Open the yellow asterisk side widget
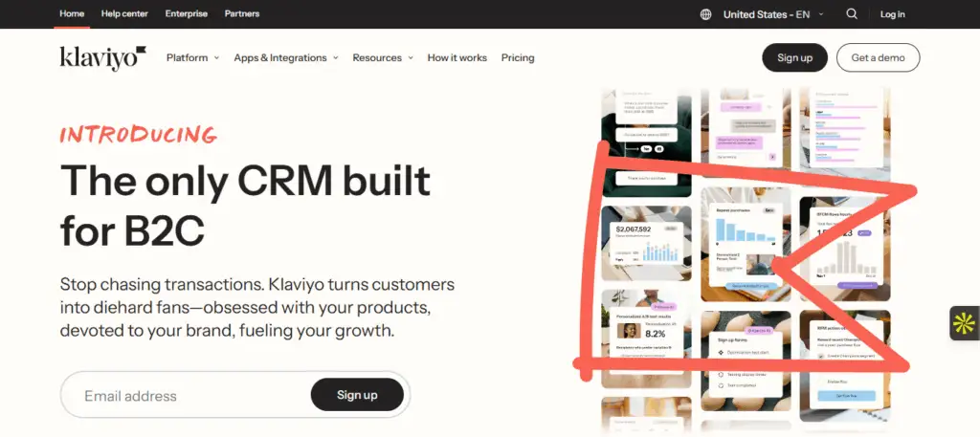This screenshot has height=437, width=980. [x=965, y=323]
